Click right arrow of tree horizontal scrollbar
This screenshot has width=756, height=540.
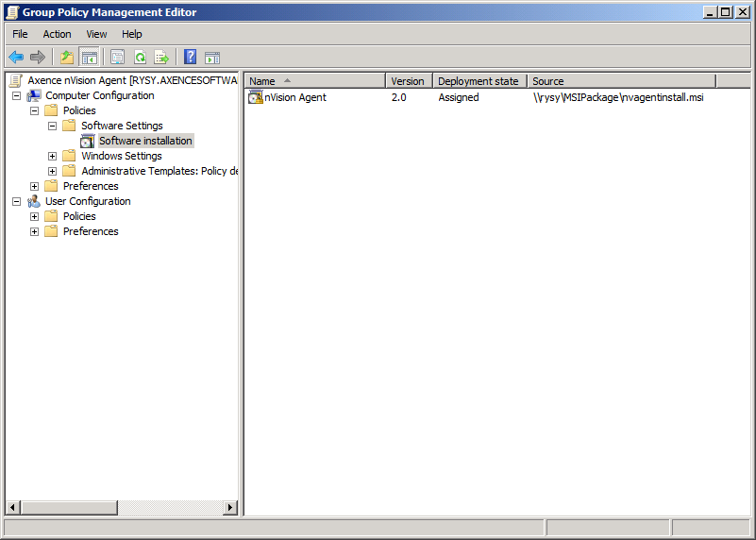tap(230, 508)
